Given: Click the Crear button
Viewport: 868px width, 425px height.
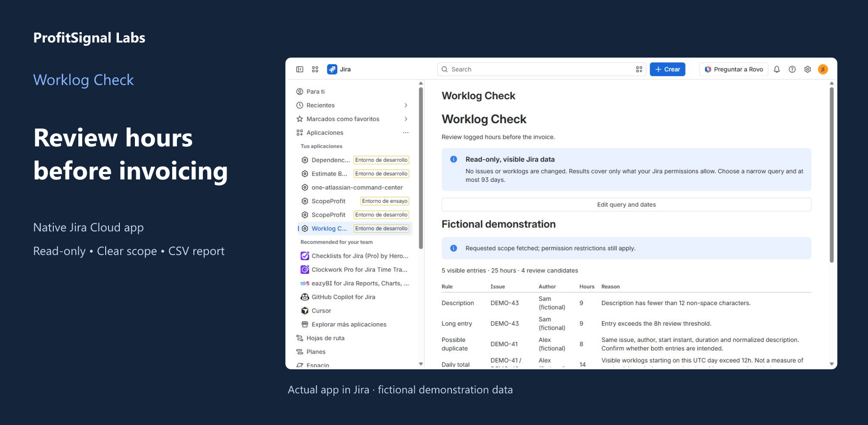Looking at the screenshot, I should point(668,69).
